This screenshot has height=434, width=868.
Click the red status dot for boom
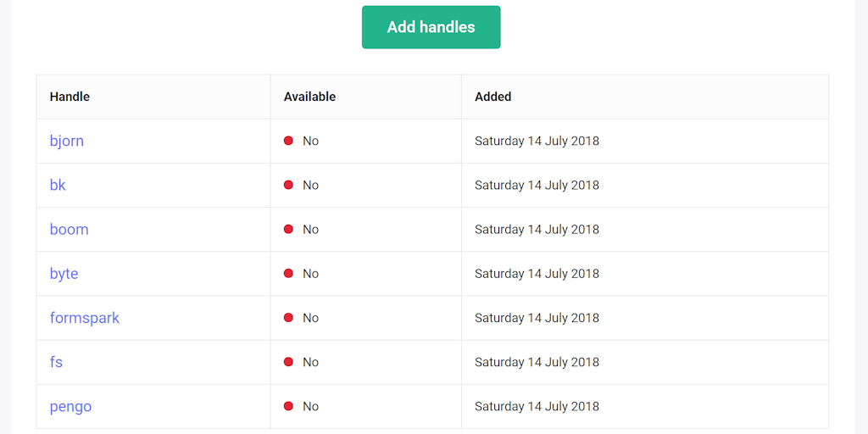[288, 229]
